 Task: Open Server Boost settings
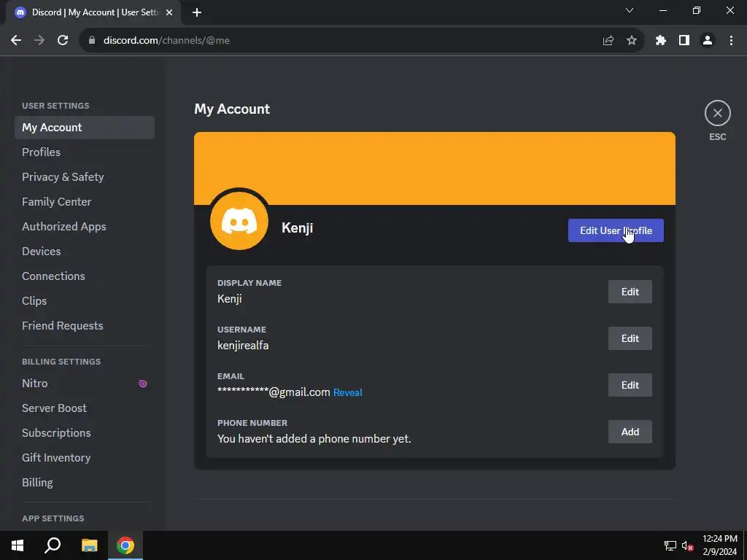pos(85,408)
